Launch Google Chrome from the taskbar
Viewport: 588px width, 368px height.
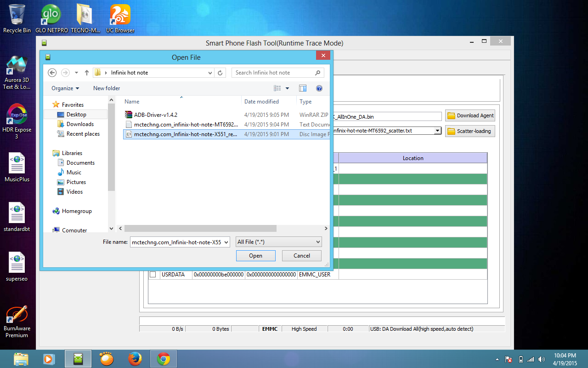coord(164,359)
